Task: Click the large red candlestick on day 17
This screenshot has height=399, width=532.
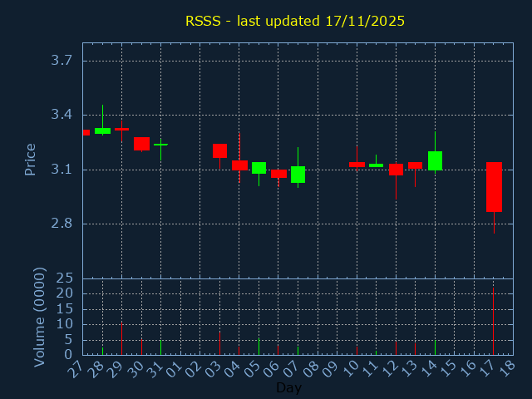Action: click(494, 187)
